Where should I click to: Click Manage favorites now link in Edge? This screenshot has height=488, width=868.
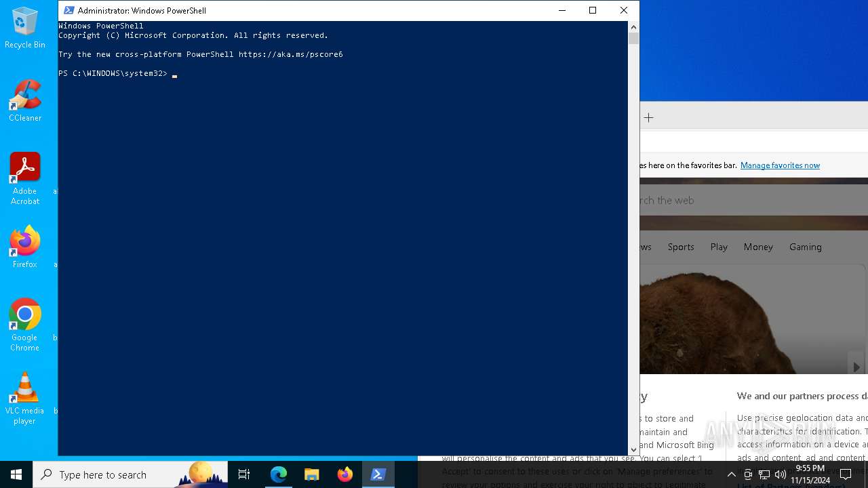pos(780,165)
